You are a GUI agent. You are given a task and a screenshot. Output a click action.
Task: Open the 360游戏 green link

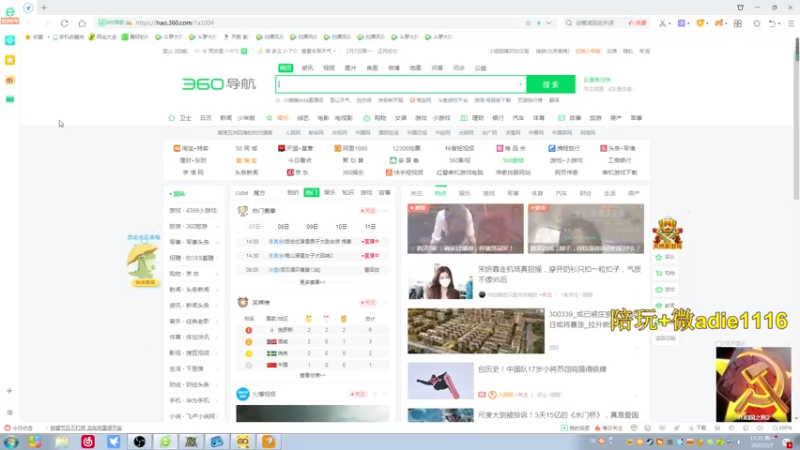[513, 160]
